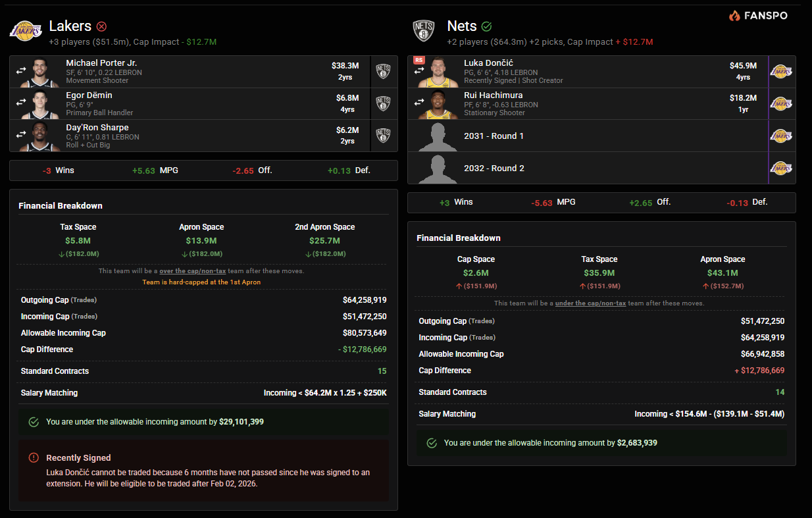The width and height of the screenshot is (812, 518).
Task: Click Luka Dončić $45.9M salary
Action: click(743, 66)
